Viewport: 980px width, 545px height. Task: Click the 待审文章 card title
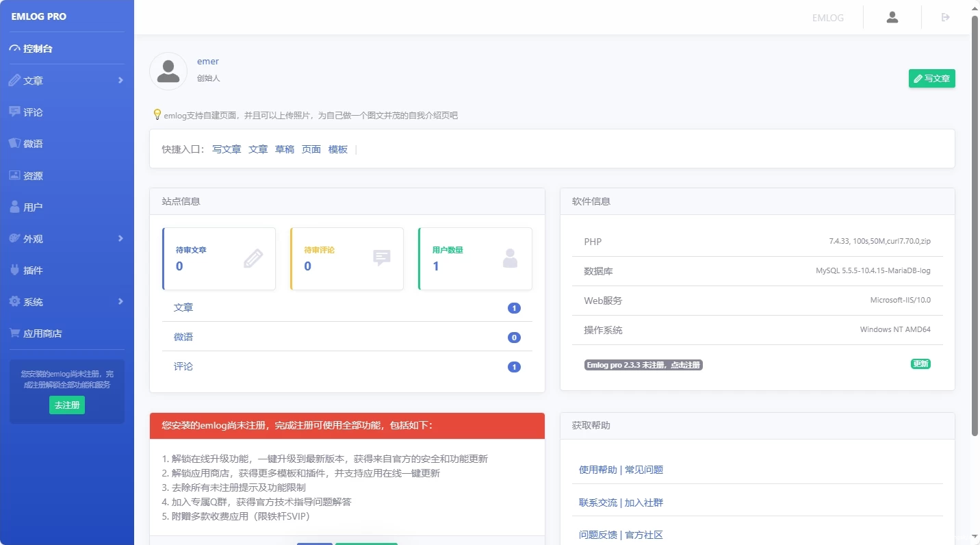pos(191,250)
